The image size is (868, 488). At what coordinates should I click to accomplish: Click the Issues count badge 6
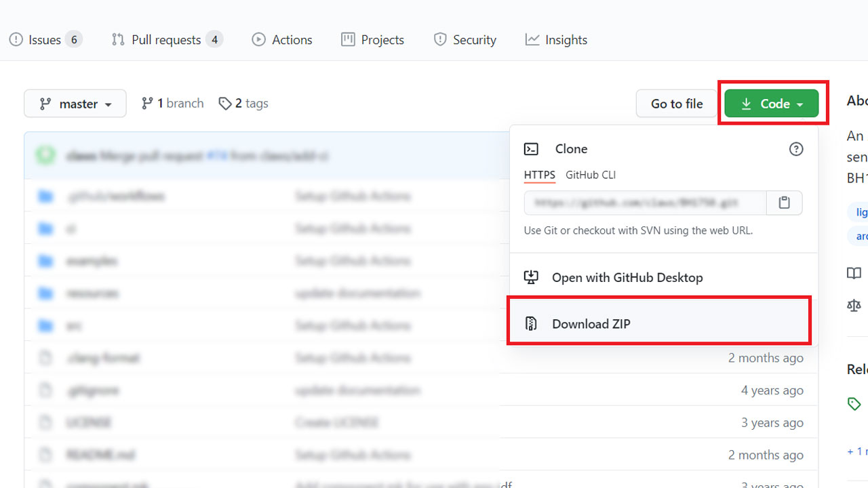coord(74,40)
